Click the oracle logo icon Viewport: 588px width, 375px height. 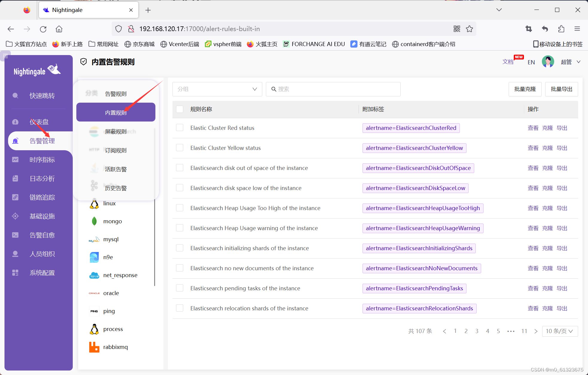coord(94,293)
